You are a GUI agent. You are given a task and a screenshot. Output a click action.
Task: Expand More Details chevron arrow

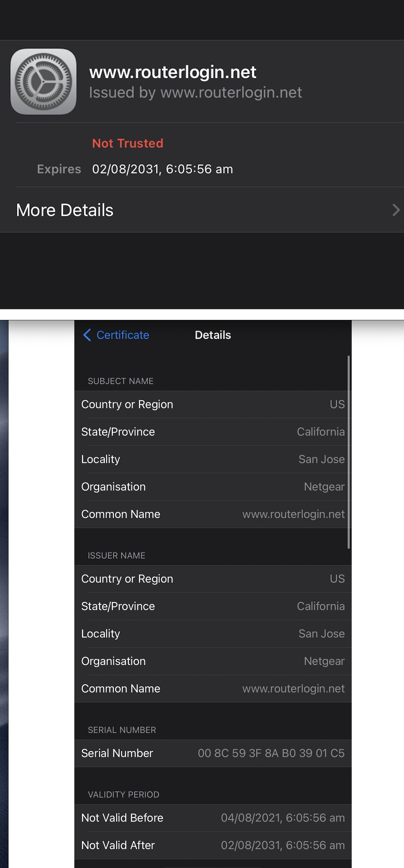pos(395,210)
